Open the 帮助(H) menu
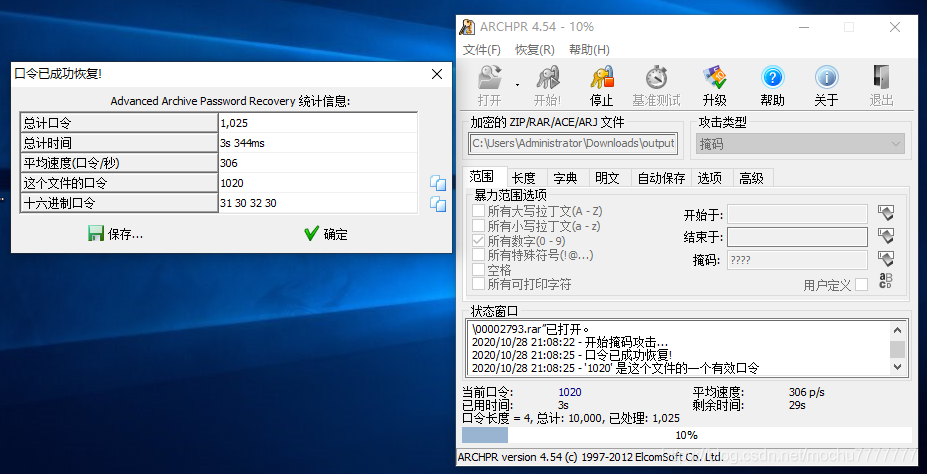Viewport: 927px width, 474px height. pyautogui.click(x=589, y=50)
